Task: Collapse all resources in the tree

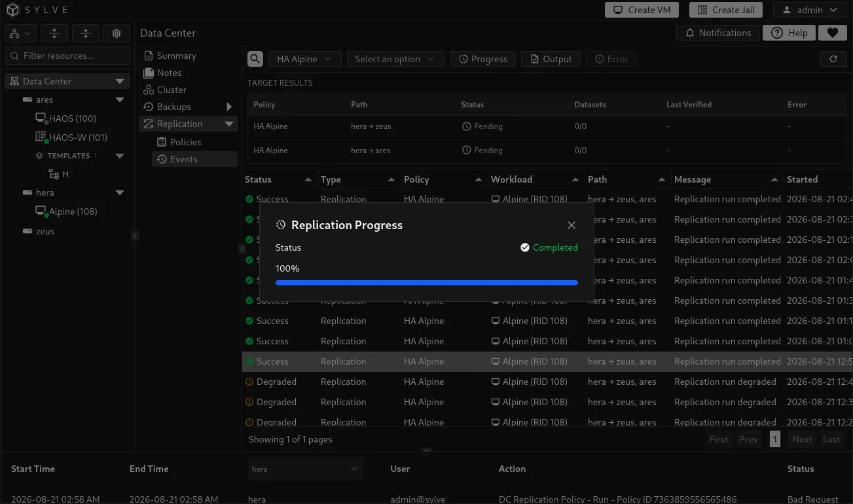Action: click(86, 33)
